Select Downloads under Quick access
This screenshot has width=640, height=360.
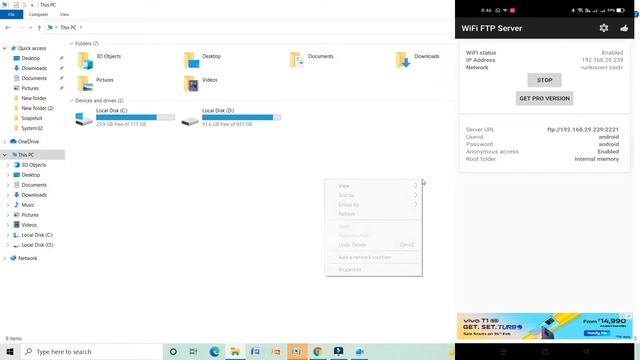(34, 68)
